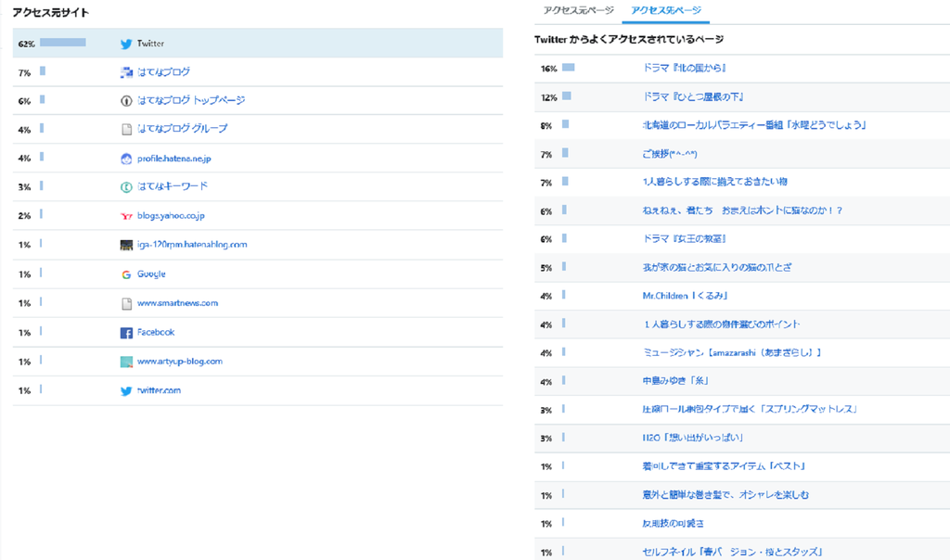The height and width of the screenshot is (560, 950).
Task: Open the H2O「想い出がいっぱい」 link
Action: 692,438
